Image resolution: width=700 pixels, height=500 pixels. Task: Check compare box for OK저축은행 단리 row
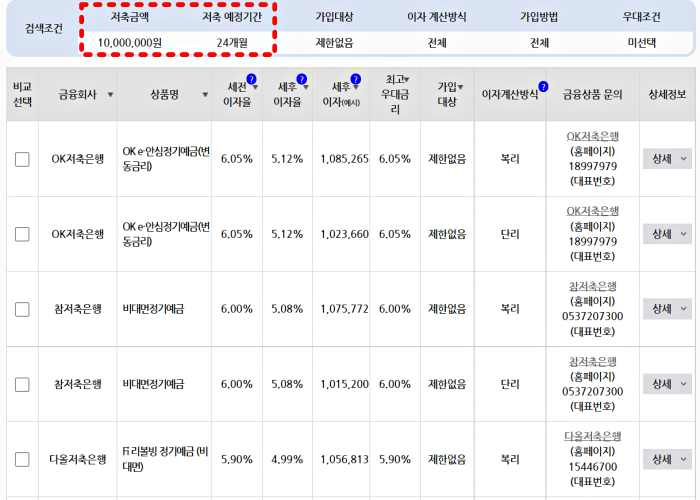click(22, 234)
